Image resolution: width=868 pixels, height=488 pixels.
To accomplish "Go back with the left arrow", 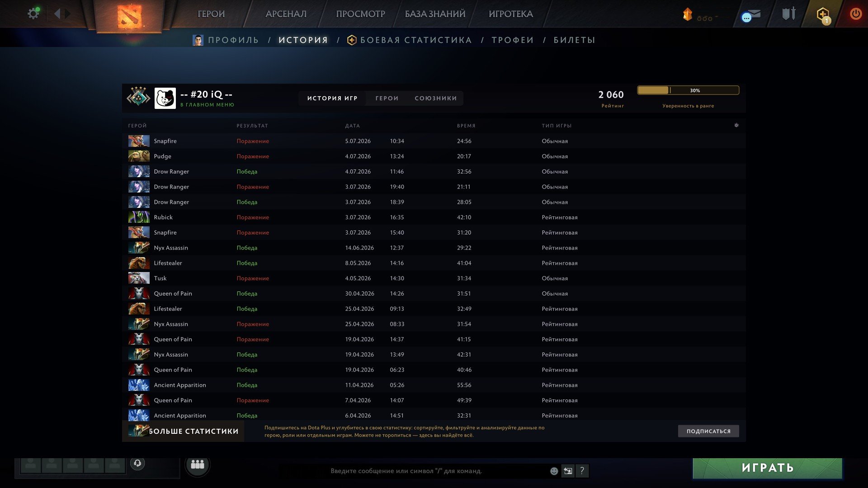I will click(57, 14).
